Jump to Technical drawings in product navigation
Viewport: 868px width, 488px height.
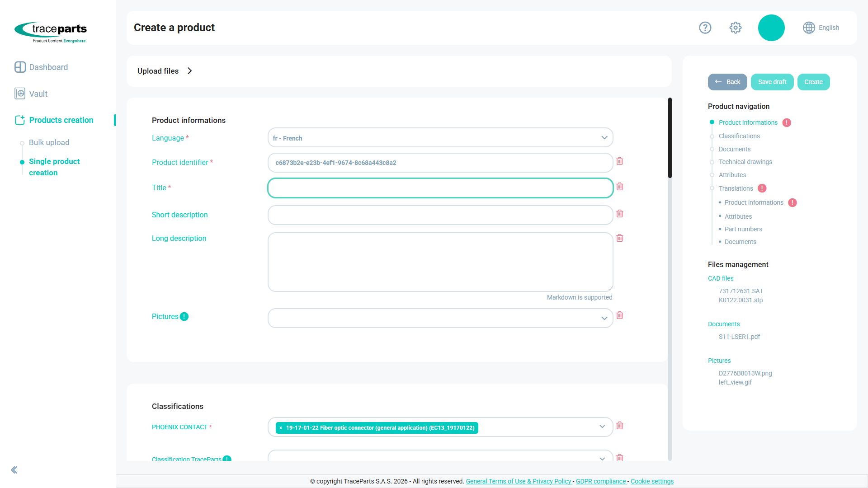click(745, 162)
